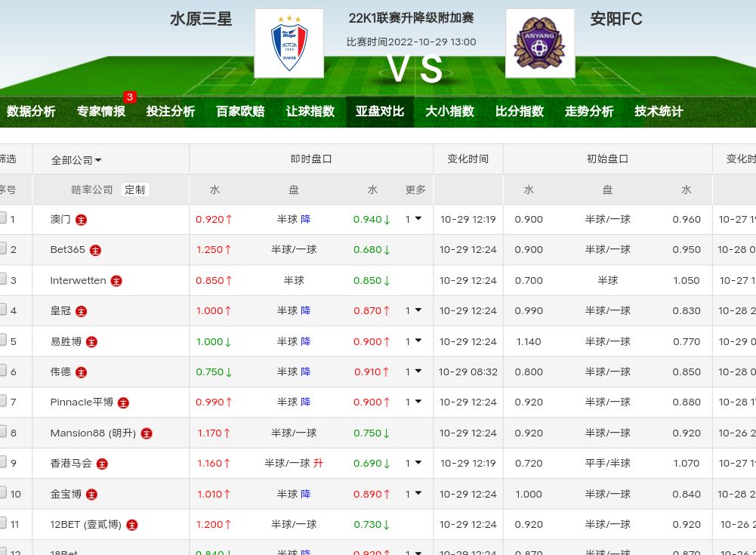Open the 专家情报 tab
The height and width of the screenshot is (555, 756).
[101, 112]
